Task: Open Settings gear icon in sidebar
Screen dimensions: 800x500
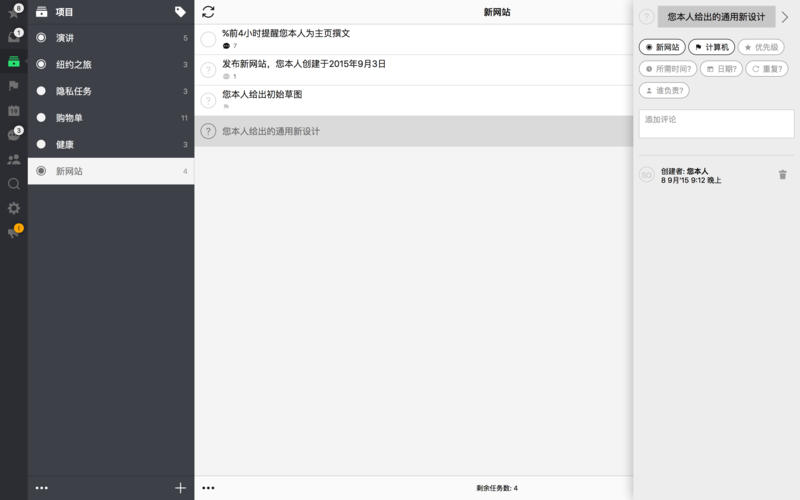Action: click(x=14, y=208)
